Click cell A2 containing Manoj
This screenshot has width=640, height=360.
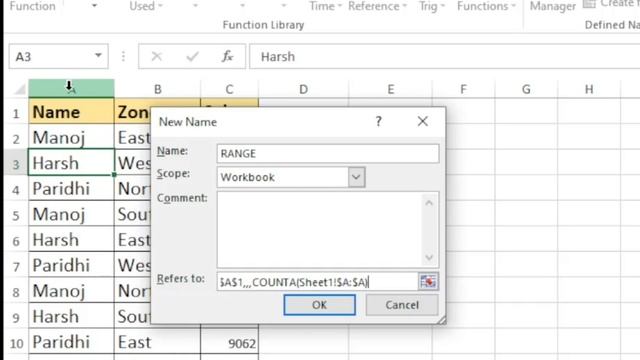tap(71, 138)
